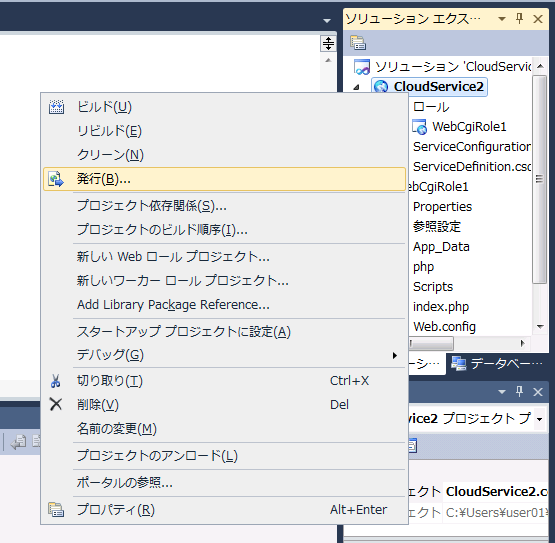Open プロジェクト依存関係(S)... dialog
Image resolution: width=555 pixels, height=543 pixels.
[x=224, y=206]
